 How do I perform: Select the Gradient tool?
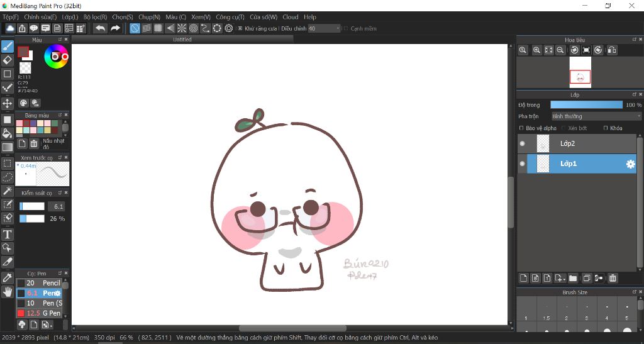8,147
